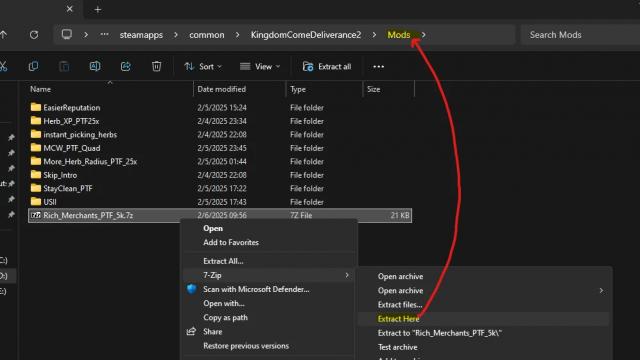The width and height of the screenshot is (640, 360).
Task: Click breadcrumb ellipsis for hidden folders
Action: tap(104, 35)
